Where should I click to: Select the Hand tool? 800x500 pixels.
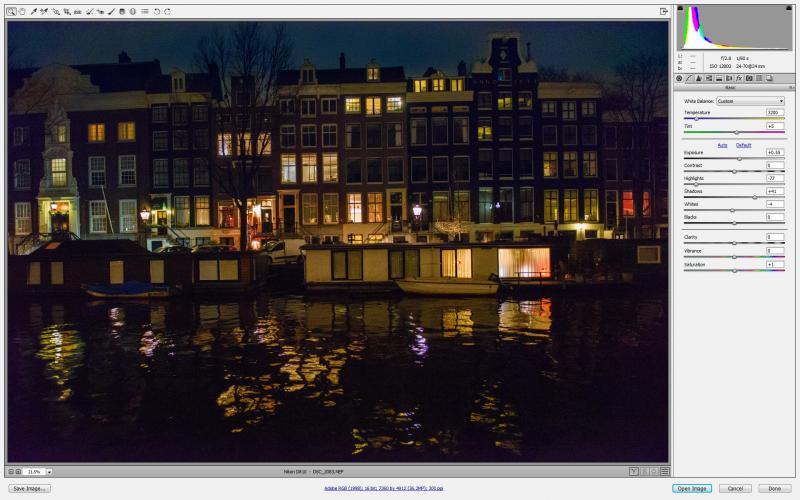[22, 11]
